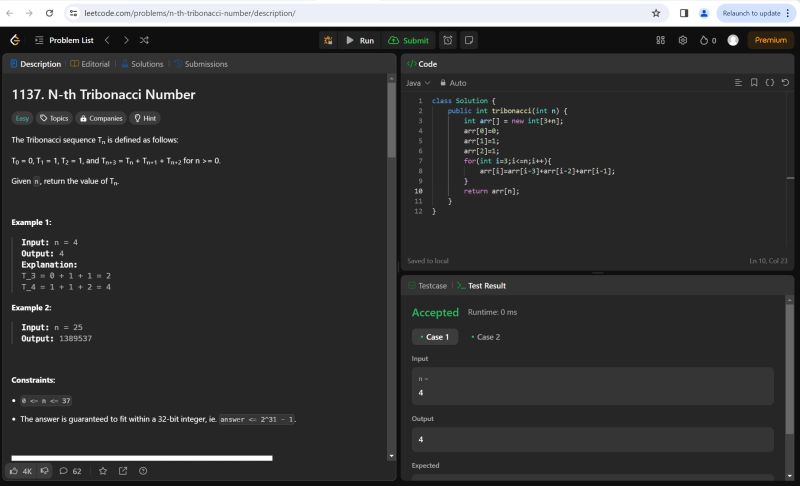Dislike the problem with thumbs down

coord(45,471)
